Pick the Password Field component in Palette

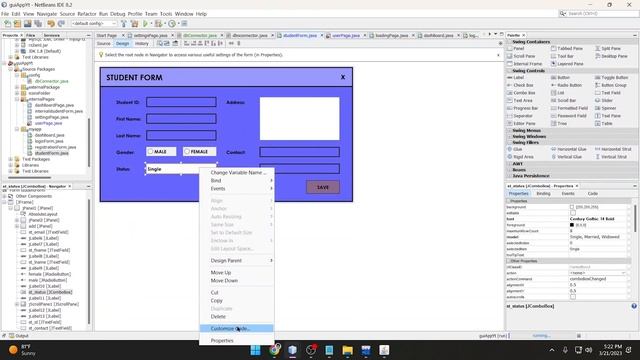point(569,116)
